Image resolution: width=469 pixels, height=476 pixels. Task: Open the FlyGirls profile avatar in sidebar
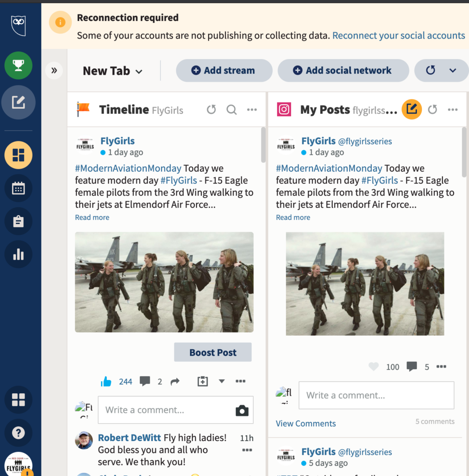point(19,464)
